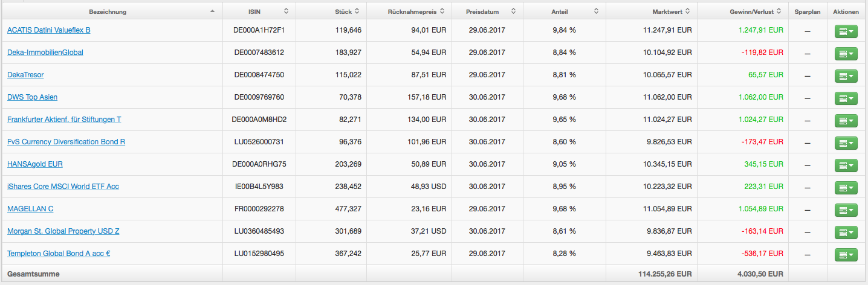Click action button for DekaTresor row

(846, 76)
